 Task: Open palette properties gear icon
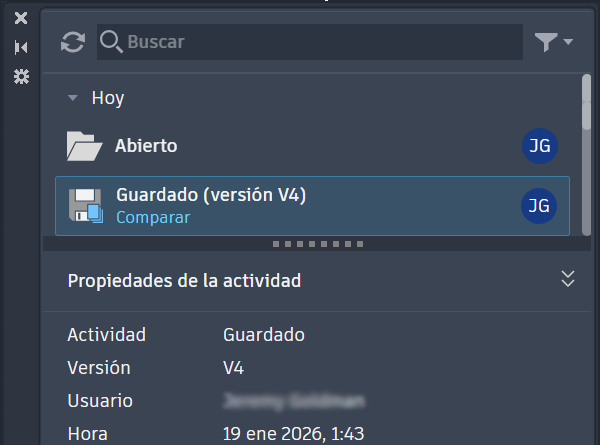tap(21, 77)
